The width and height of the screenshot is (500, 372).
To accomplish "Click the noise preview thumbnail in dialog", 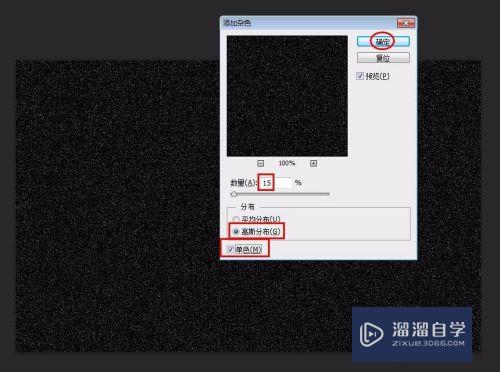I will pyautogui.click(x=287, y=96).
